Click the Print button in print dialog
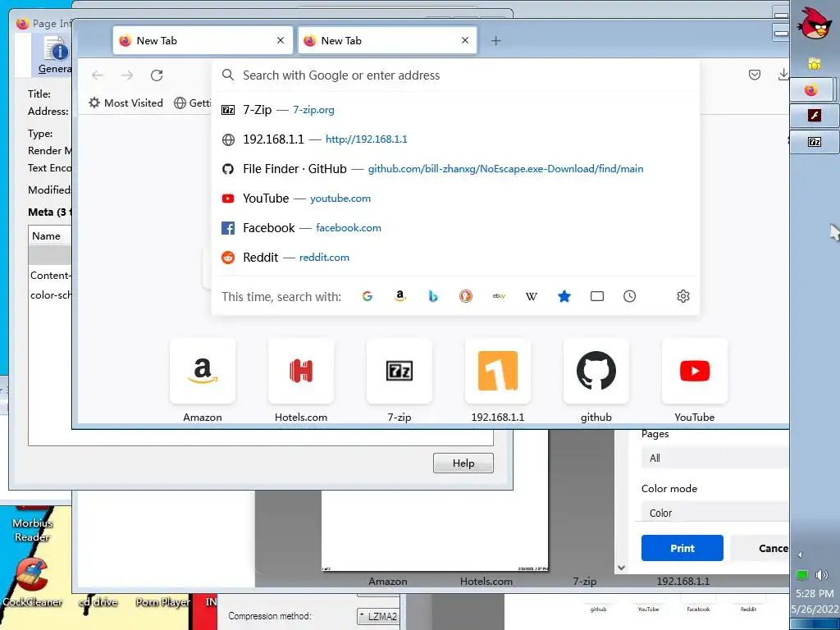840x630 pixels. pos(682,548)
